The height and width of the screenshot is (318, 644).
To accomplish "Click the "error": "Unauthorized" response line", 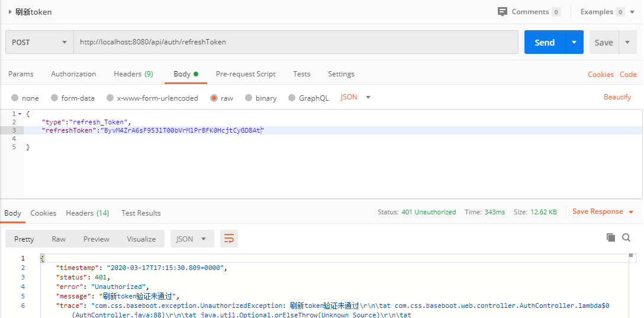I will tap(102, 287).
